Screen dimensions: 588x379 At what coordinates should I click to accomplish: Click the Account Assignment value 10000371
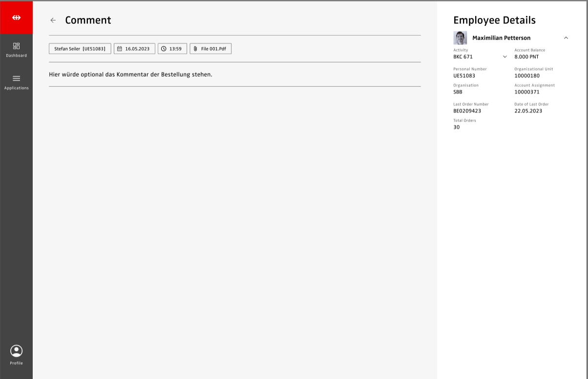pyautogui.click(x=527, y=92)
